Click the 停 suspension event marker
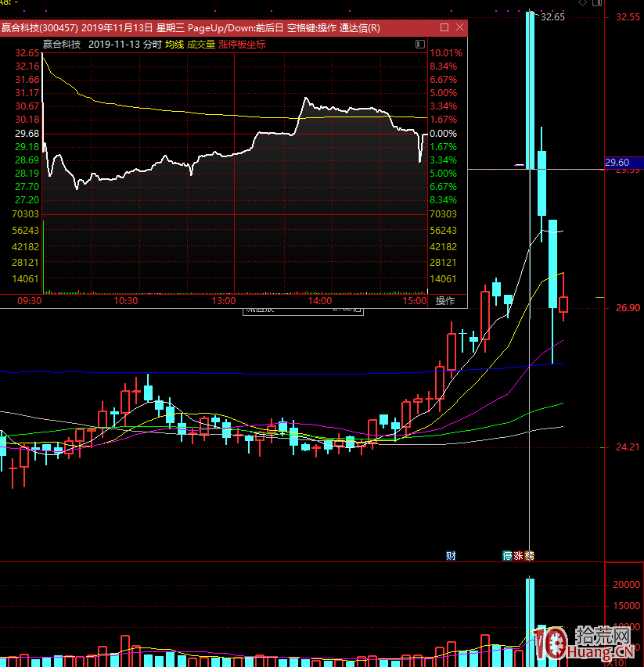This screenshot has height=667, width=644. tap(507, 556)
